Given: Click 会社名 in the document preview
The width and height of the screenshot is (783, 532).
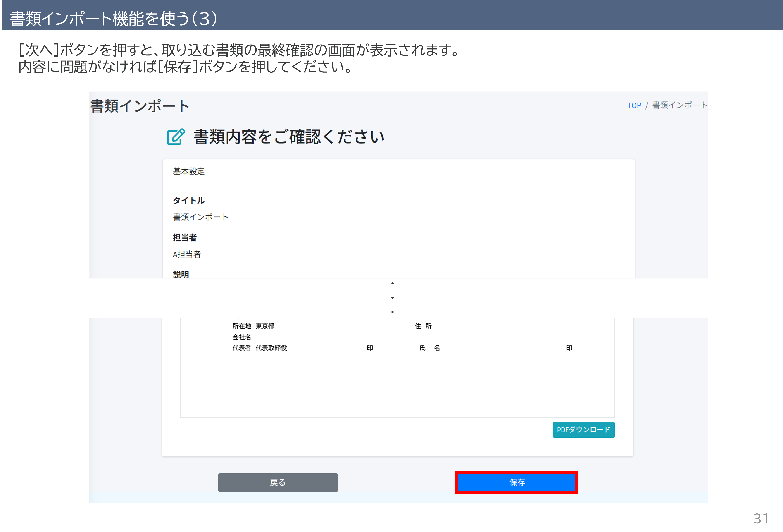Looking at the screenshot, I should 241,337.
